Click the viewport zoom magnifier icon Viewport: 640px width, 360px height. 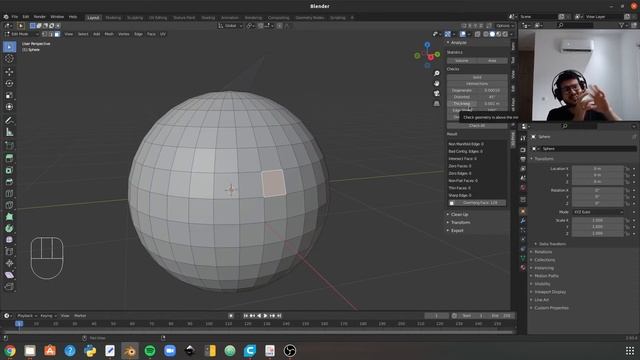(x=437, y=73)
